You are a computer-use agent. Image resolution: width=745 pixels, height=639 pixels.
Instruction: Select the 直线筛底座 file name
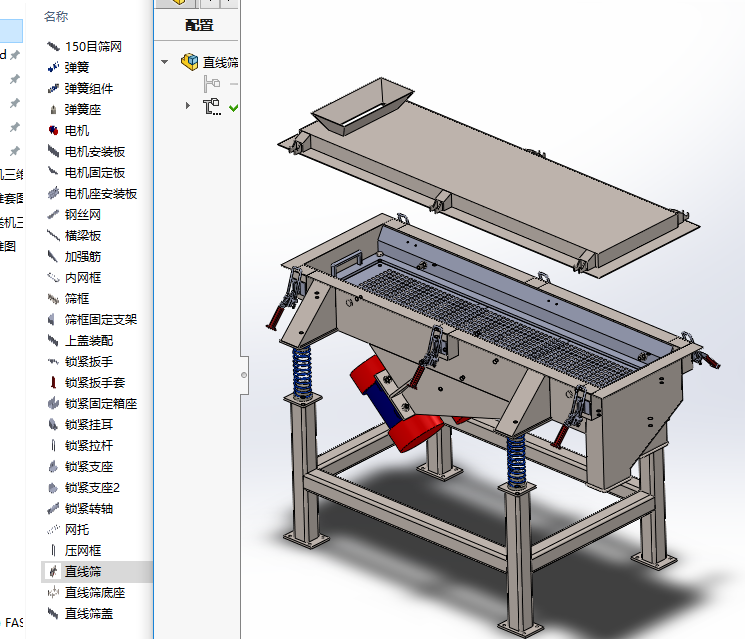95,592
